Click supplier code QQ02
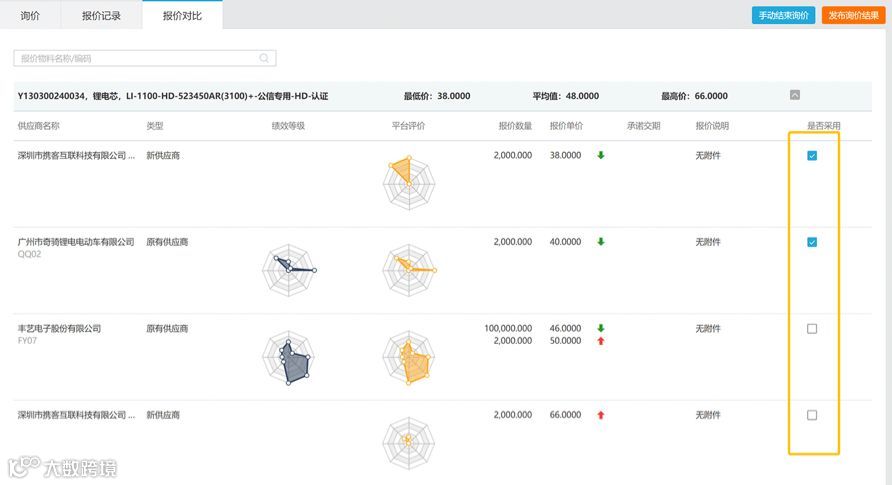Image resolution: width=892 pixels, height=485 pixels. [29, 254]
